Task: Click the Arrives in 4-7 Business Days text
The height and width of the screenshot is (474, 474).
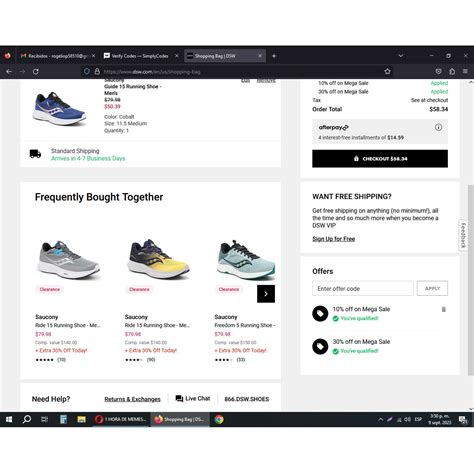Action: click(88, 158)
